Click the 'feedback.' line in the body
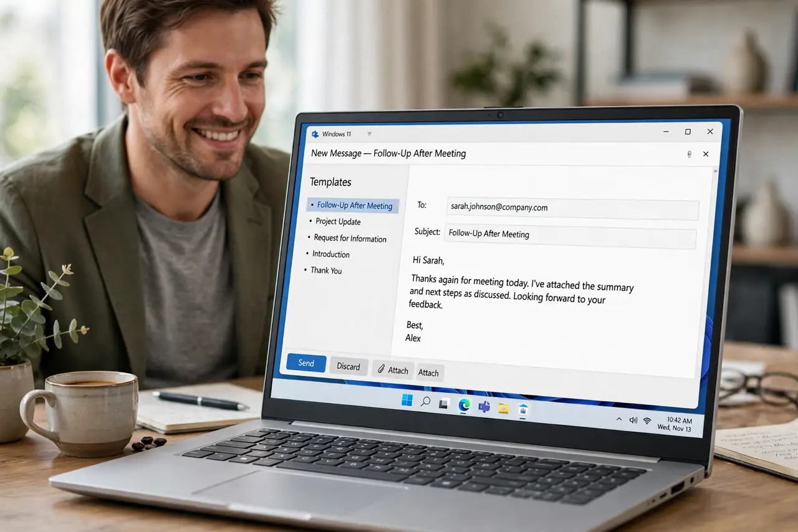This screenshot has height=532, width=798. point(425,305)
